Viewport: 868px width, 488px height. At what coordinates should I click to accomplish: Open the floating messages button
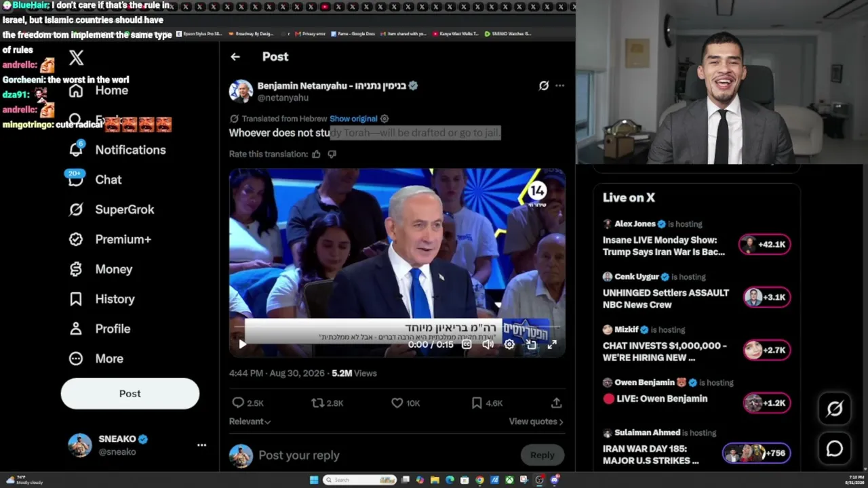(x=835, y=449)
